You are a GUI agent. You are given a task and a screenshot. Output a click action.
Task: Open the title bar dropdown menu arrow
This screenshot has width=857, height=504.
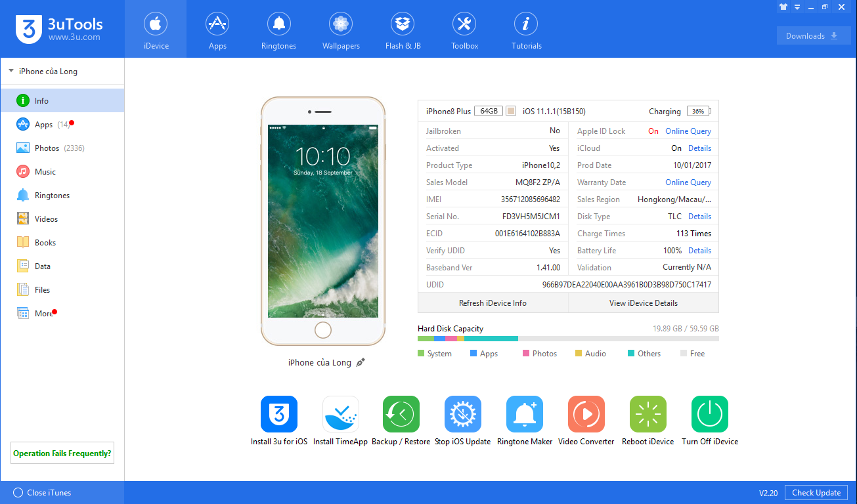(x=797, y=7)
